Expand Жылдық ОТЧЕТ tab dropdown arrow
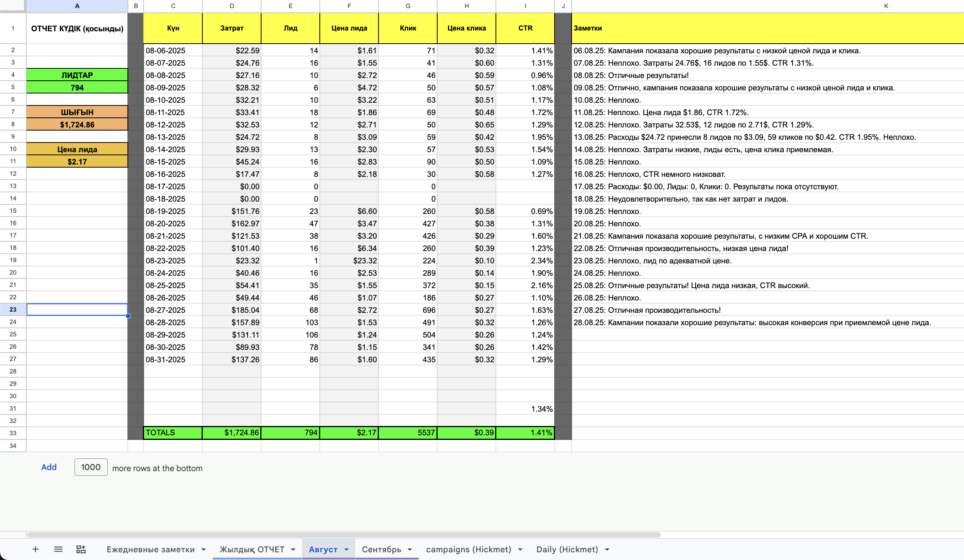 [x=293, y=550]
